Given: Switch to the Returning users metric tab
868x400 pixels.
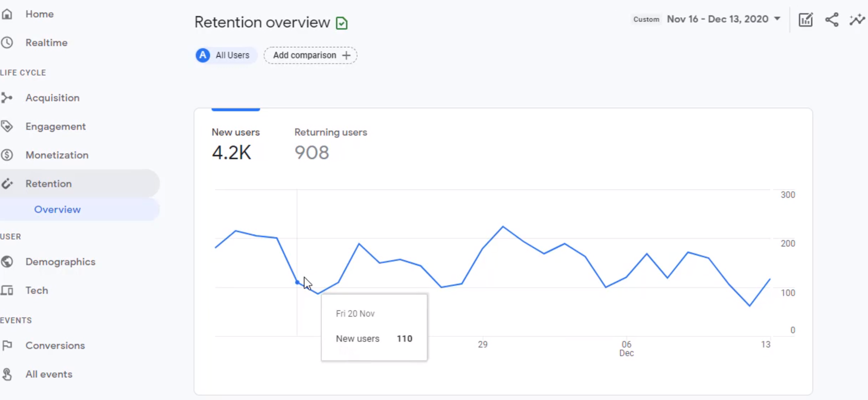Looking at the screenshot, I should click(331, 143).
